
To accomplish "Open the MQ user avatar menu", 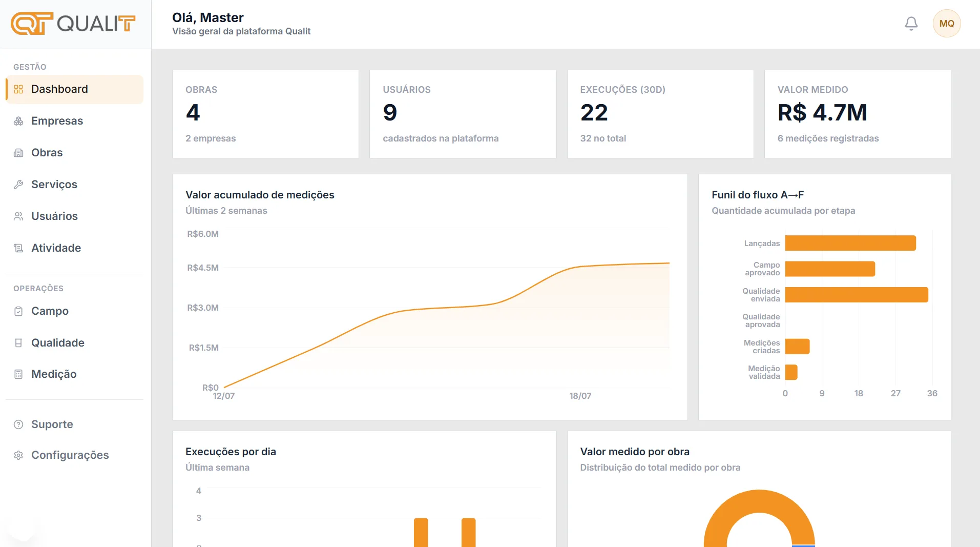I will [x=946, y=24].
